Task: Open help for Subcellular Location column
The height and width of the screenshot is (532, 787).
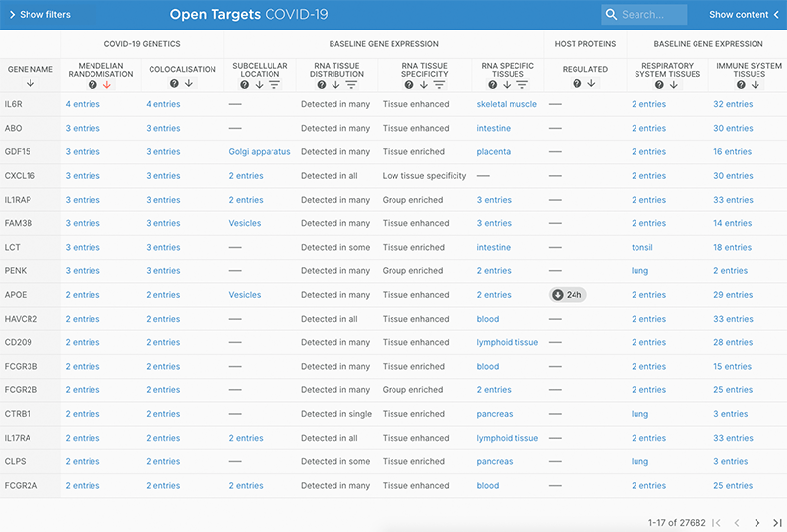Action: pos(244,85)
